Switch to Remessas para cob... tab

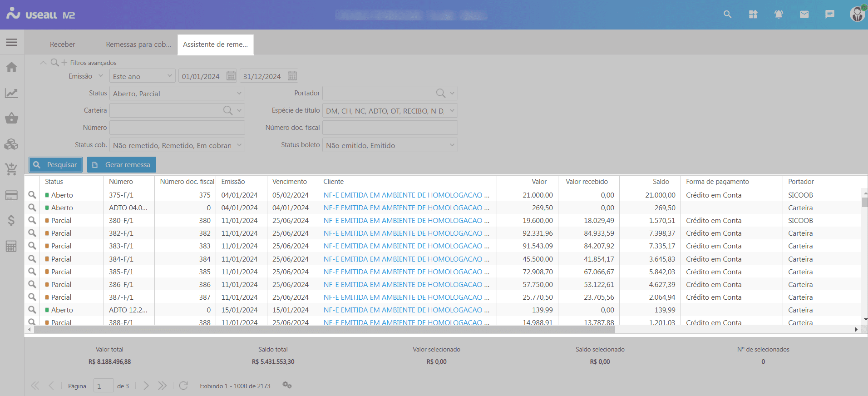point(138,45)
